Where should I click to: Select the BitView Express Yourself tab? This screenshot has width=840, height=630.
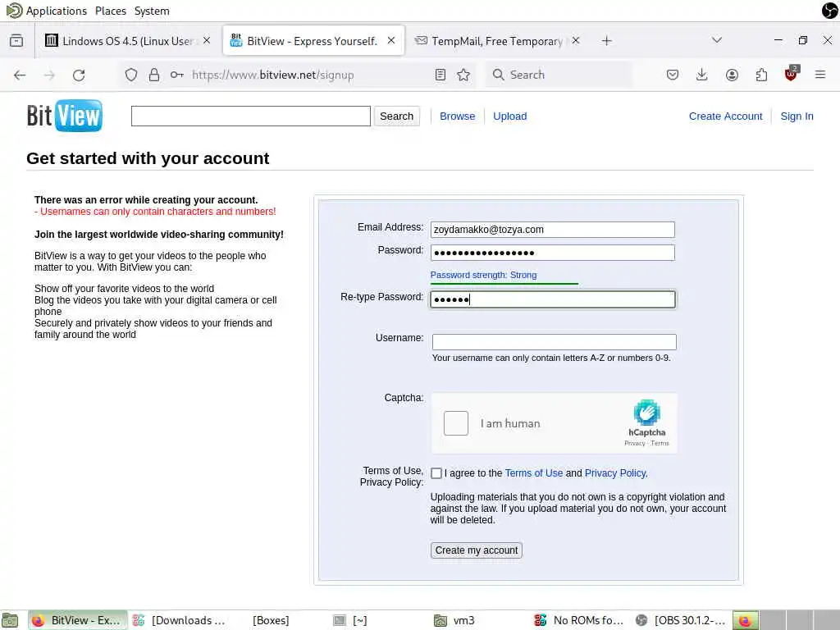313,41
